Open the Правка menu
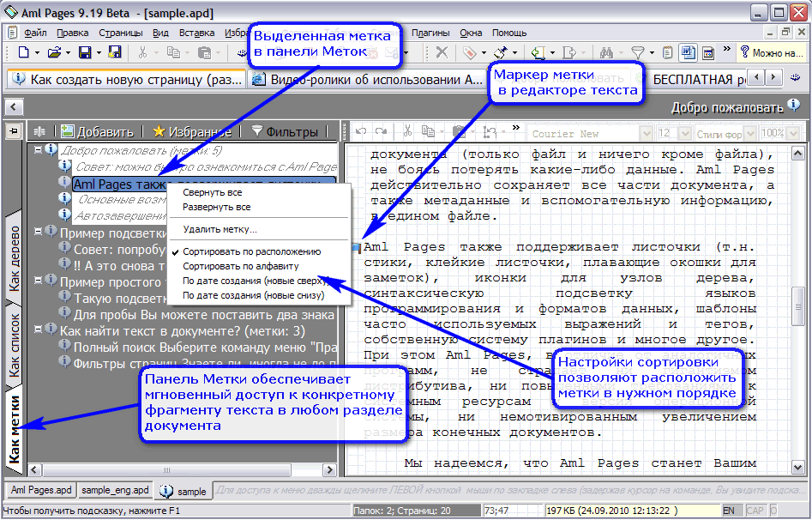 (x=73, y=33)
